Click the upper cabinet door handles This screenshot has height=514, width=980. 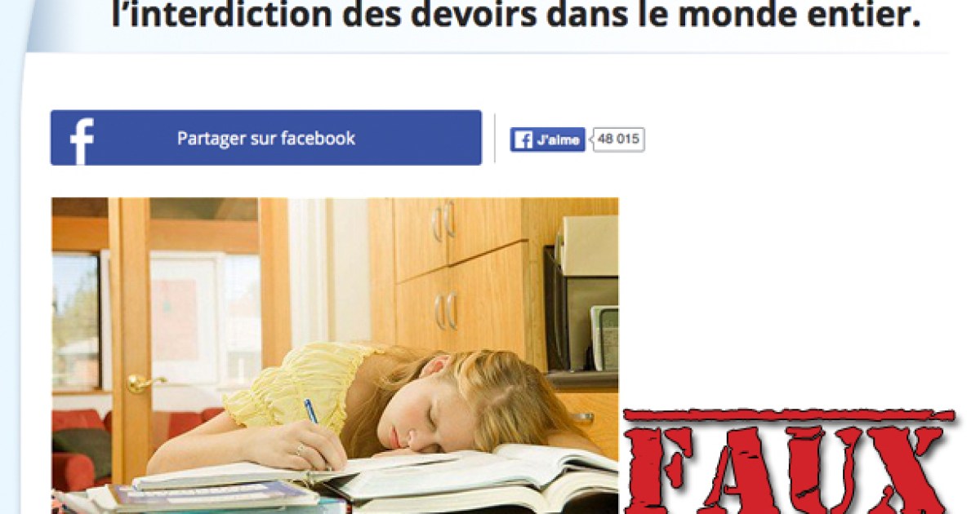tap(443, 220)
